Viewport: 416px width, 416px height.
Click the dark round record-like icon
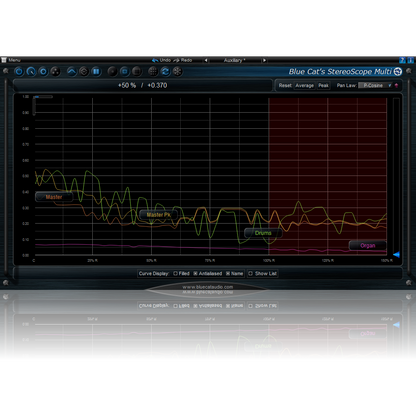112,71
